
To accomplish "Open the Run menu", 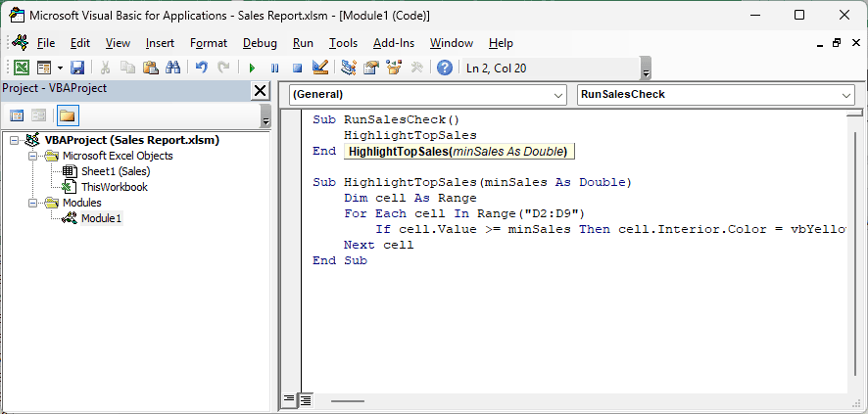I will tap(304, 43).
